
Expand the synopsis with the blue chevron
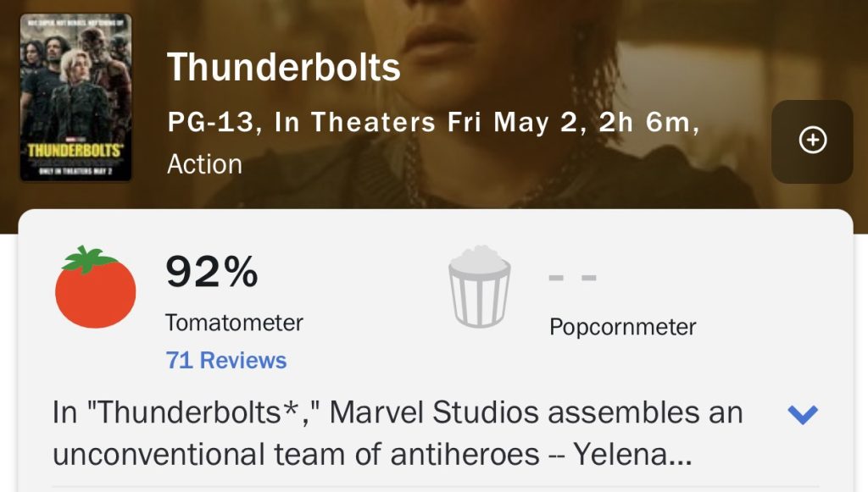802,415
